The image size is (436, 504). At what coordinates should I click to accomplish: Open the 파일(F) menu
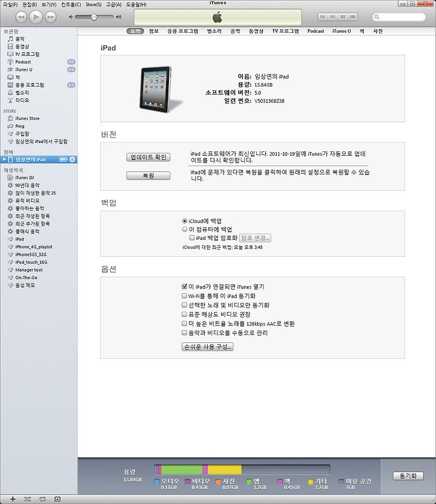10,4
